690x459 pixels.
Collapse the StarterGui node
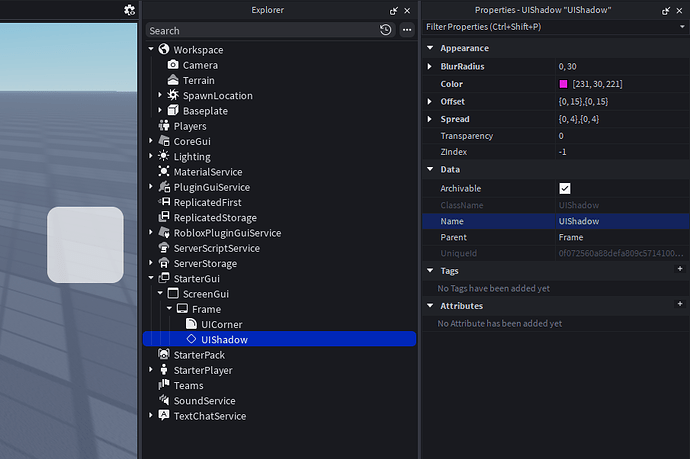151,278
